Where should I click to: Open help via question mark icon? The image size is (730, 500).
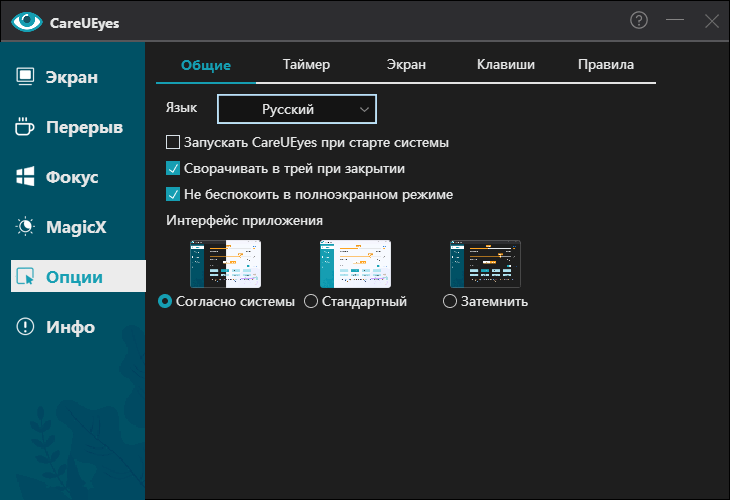tap(639, 20)
